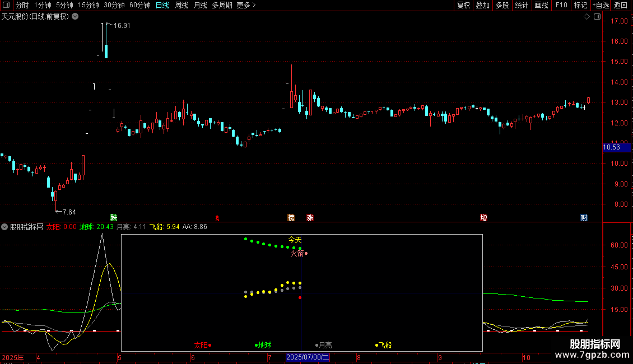Click the green 跌 event marker
The height and width of the screenshot is (364, 633).
point(114,217)
